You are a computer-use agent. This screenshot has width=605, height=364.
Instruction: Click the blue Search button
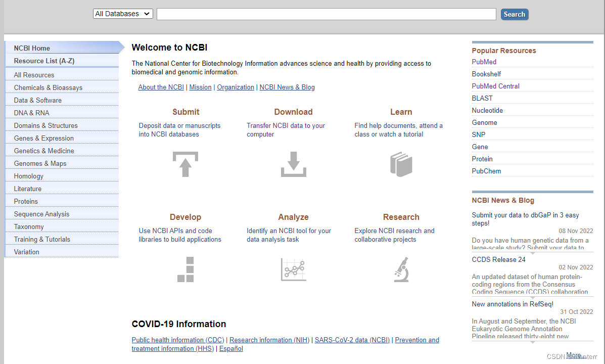(515, 14)
